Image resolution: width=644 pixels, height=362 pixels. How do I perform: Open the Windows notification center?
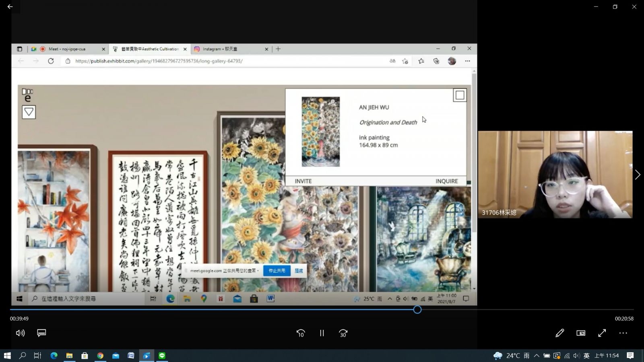630,356
